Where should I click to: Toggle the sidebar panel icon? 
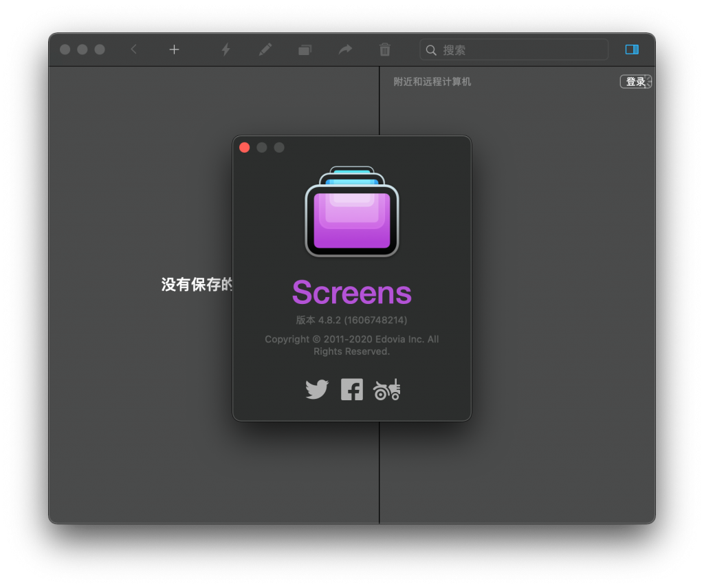pyautogui.click(x=632, y=50)
